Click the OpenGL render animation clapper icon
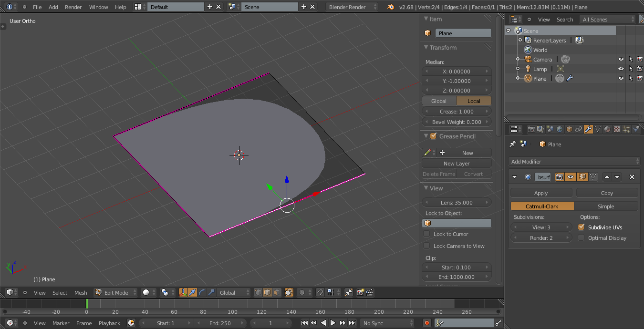The height and width of the screenshot is (329, 644). click(x=370, y=292)
